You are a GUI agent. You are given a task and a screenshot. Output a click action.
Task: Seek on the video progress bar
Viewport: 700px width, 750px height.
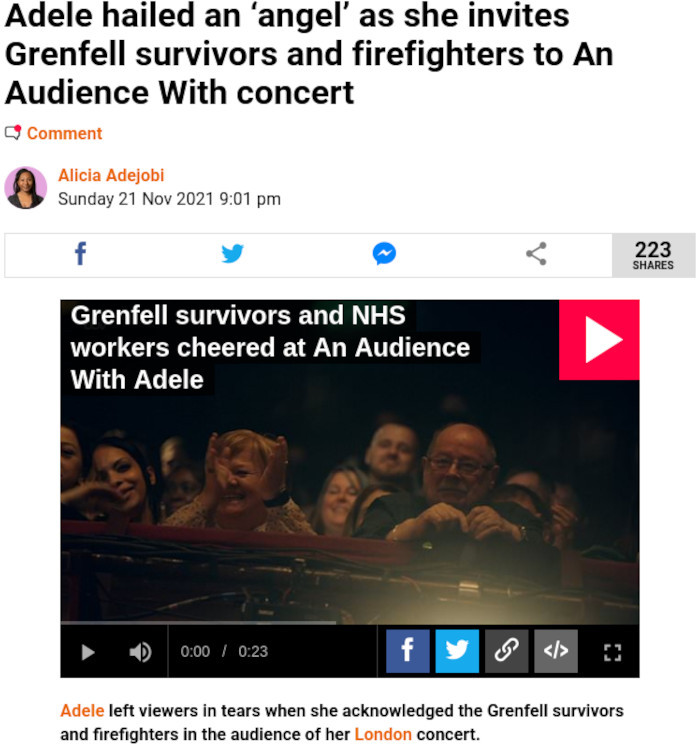(350, 623)
